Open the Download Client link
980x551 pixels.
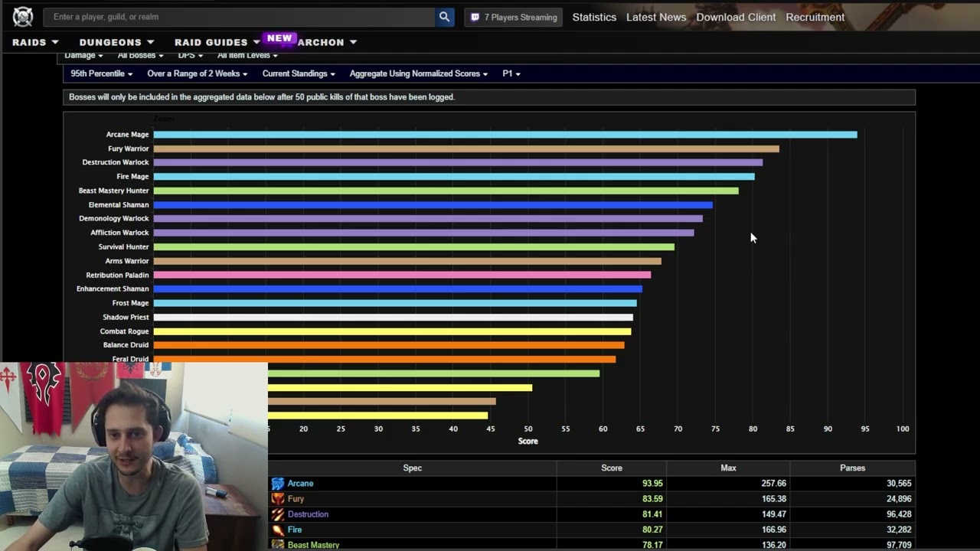coord(736,17)
